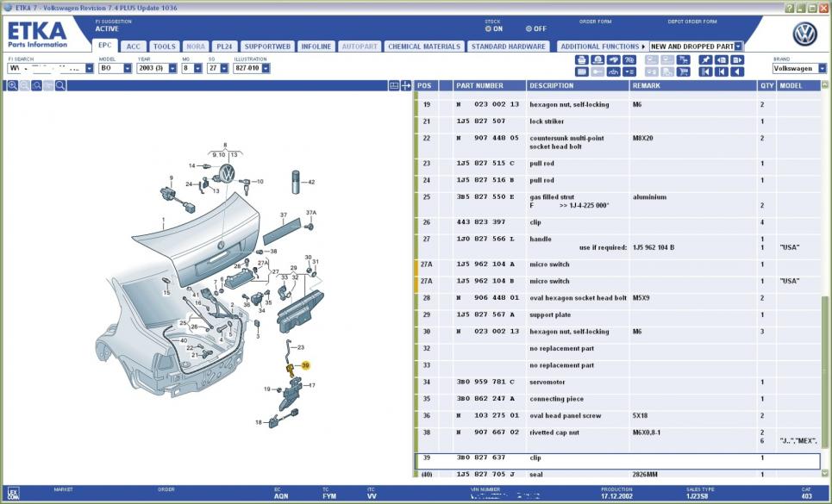The width and height of the screenshot is (832, 504).
Task: Go to next illustration page icon
Action: [737, 60]
